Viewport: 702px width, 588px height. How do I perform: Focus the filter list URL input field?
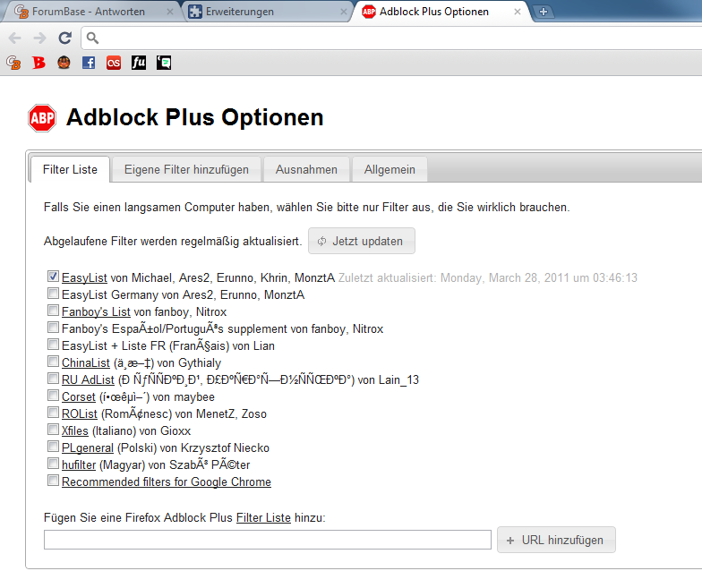click(x=268, y=540)
